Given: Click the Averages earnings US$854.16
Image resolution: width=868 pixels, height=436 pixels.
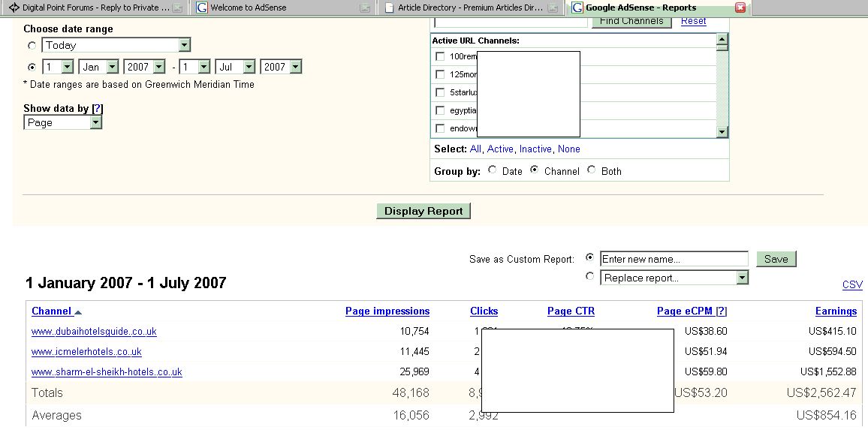Looking at the screenshot, I should 827,415.
